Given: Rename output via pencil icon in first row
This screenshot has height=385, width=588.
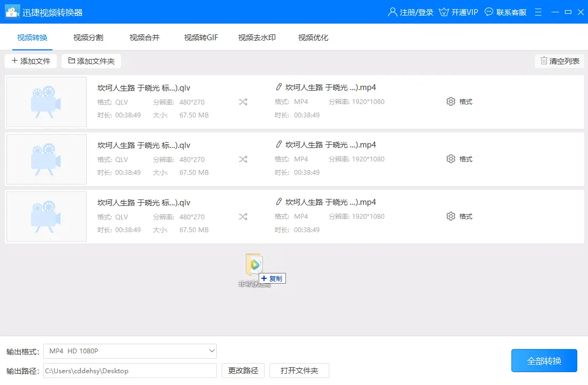Looking at the screenshot, I should [278, 87].
